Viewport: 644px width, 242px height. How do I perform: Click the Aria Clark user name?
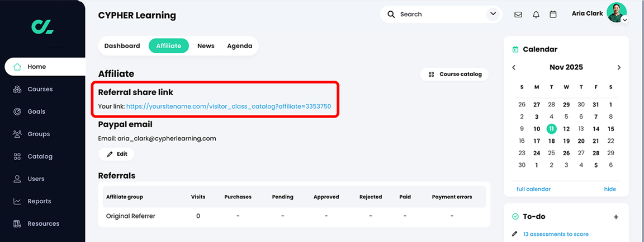click(588, 13)
